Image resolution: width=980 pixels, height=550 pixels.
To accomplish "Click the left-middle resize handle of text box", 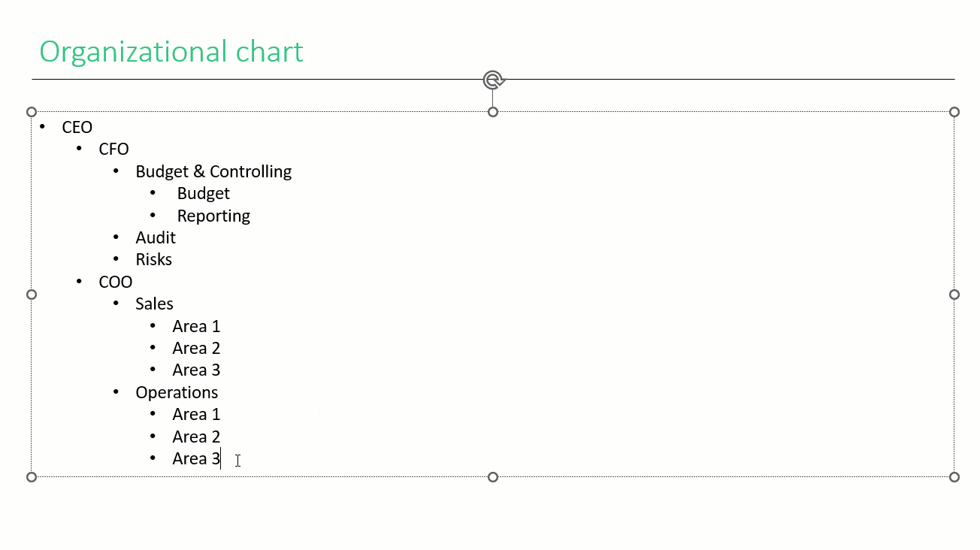I will [32, 295].
